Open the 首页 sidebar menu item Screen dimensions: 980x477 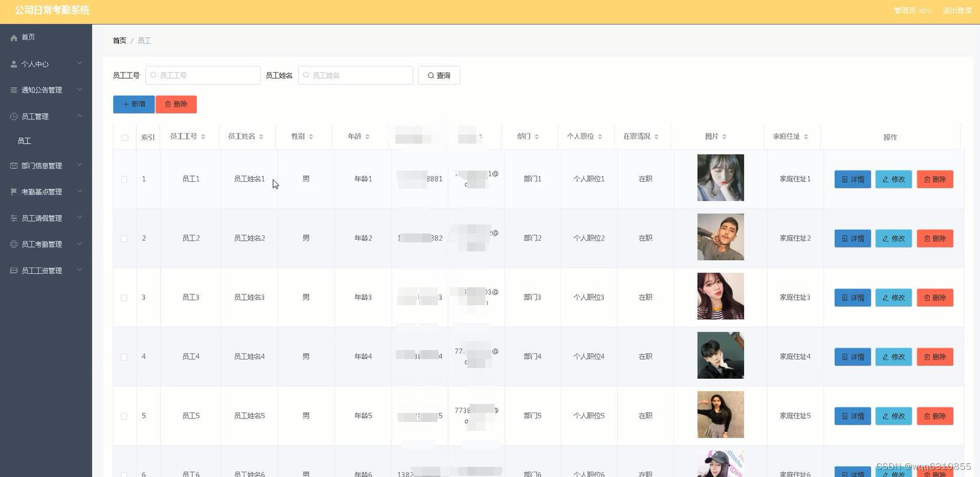(x=46, y=37)
